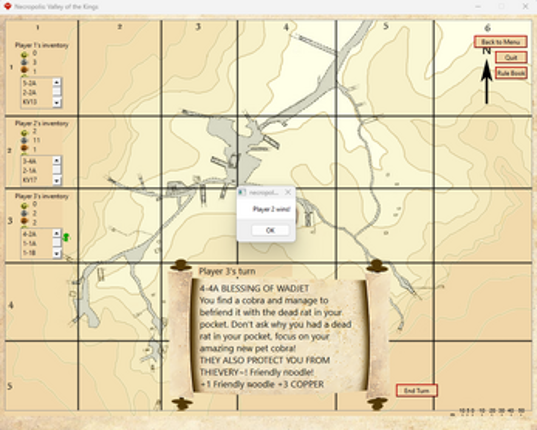Select 1-1A in Player 3's inventory list
537x430 pixels.
pos(37,243)
